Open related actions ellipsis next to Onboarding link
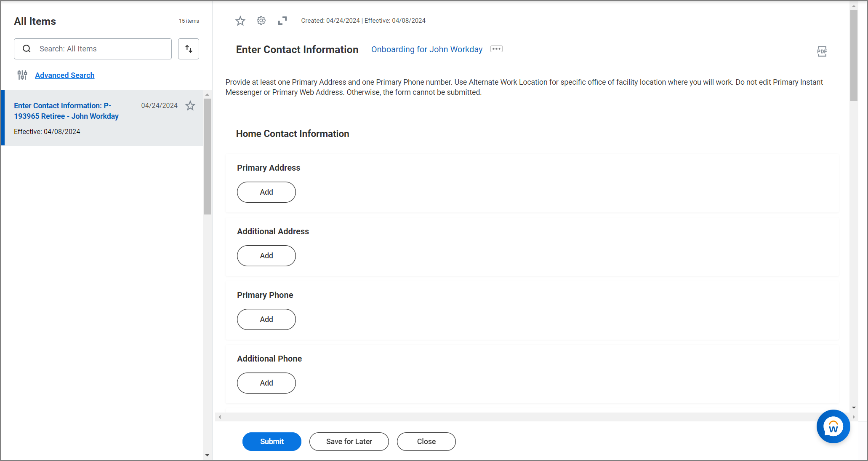 pyautogui.click(x=496, y=49)
